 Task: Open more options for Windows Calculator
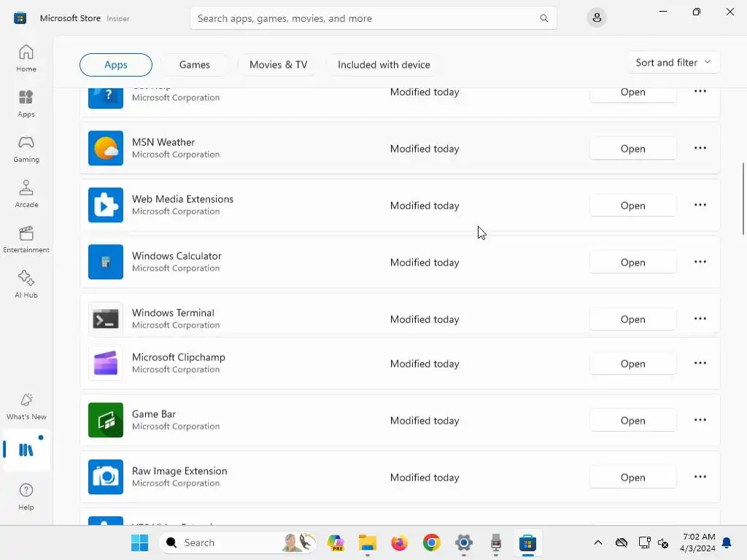tap(700, 262)
